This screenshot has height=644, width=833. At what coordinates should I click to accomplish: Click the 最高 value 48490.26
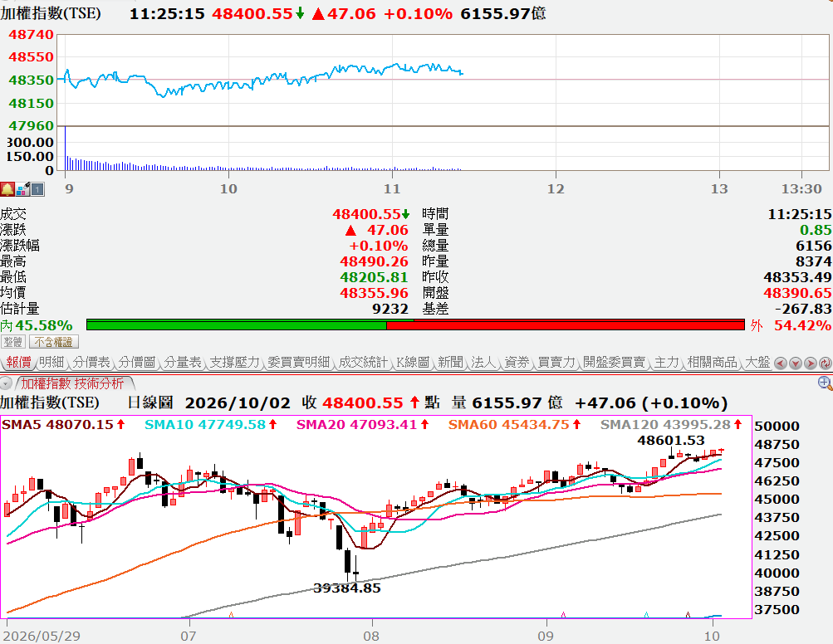coord(374,261)
